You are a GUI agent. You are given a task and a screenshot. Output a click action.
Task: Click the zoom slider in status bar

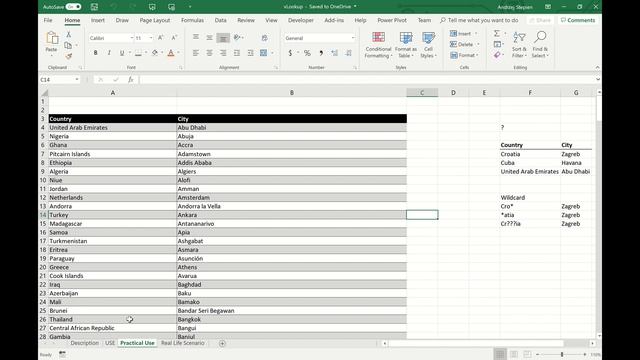tap(562, 354)
